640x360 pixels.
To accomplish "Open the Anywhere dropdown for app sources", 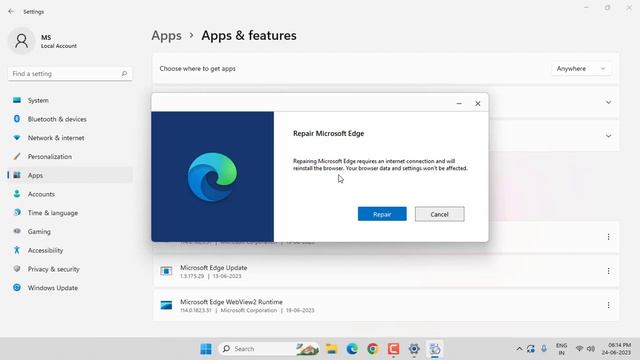I will (x=581, y=69).
